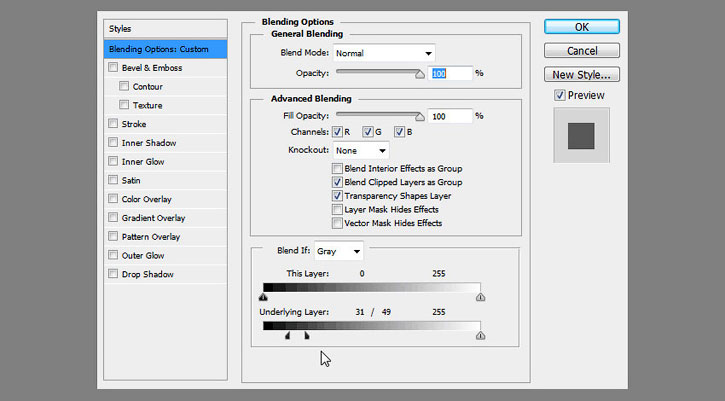
Task: Toggle the Preview checkbox
Action: (559, 95)
